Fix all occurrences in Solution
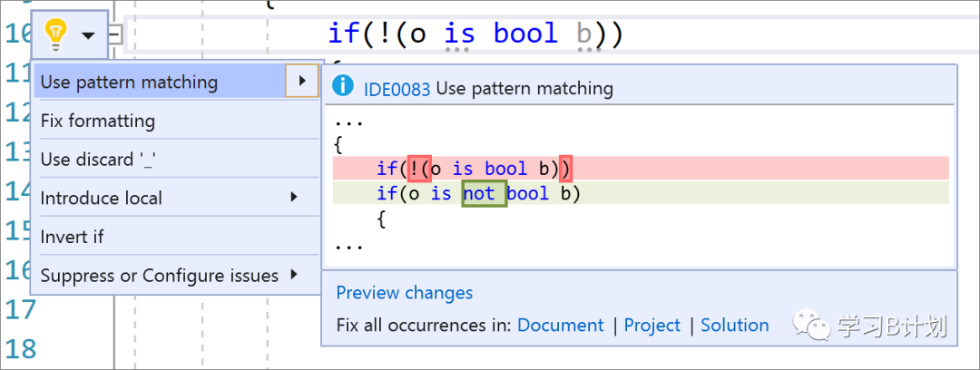 point(734,325)
